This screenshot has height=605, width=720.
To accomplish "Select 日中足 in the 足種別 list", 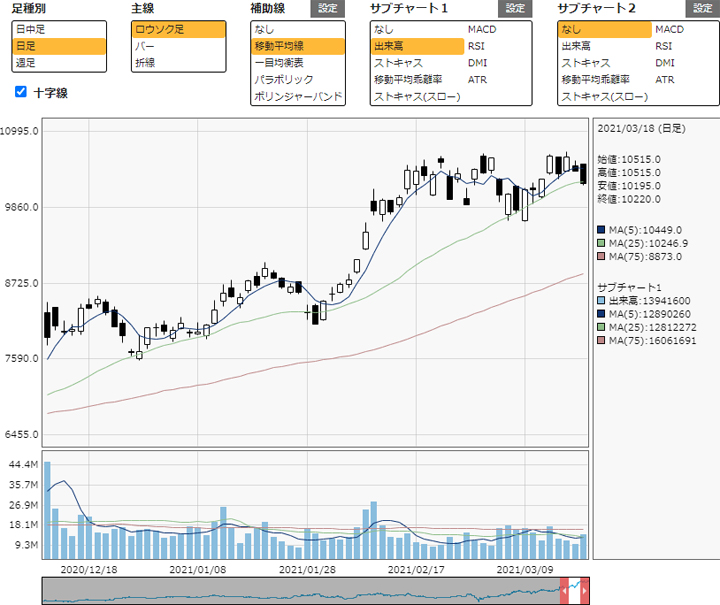I will [x=59, y=29].
